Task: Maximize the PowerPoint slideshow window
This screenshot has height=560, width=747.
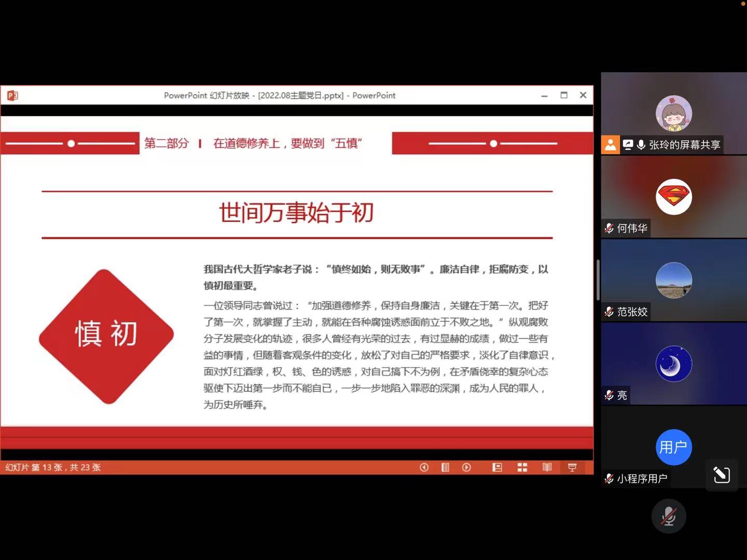Action: [x=564, y=95]
